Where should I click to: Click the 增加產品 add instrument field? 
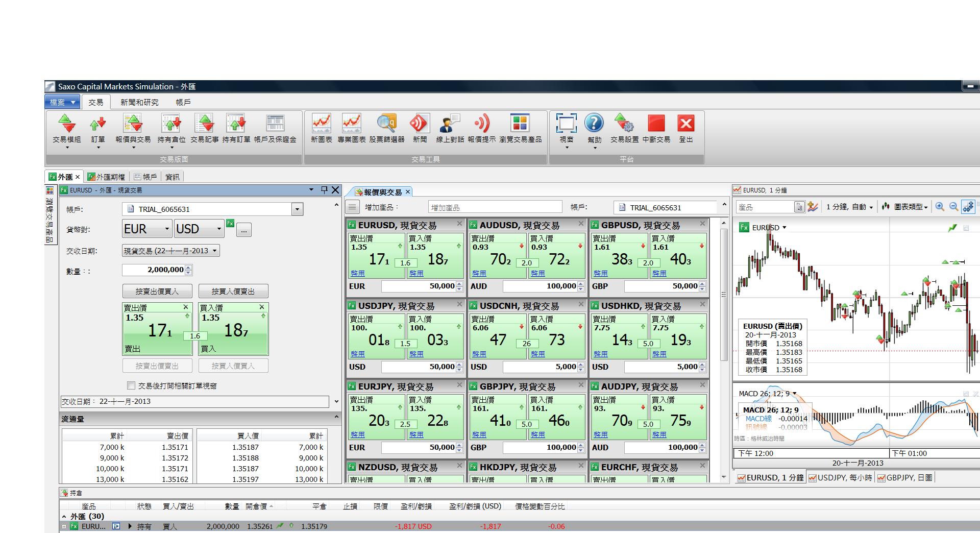[x=495, y=207]
